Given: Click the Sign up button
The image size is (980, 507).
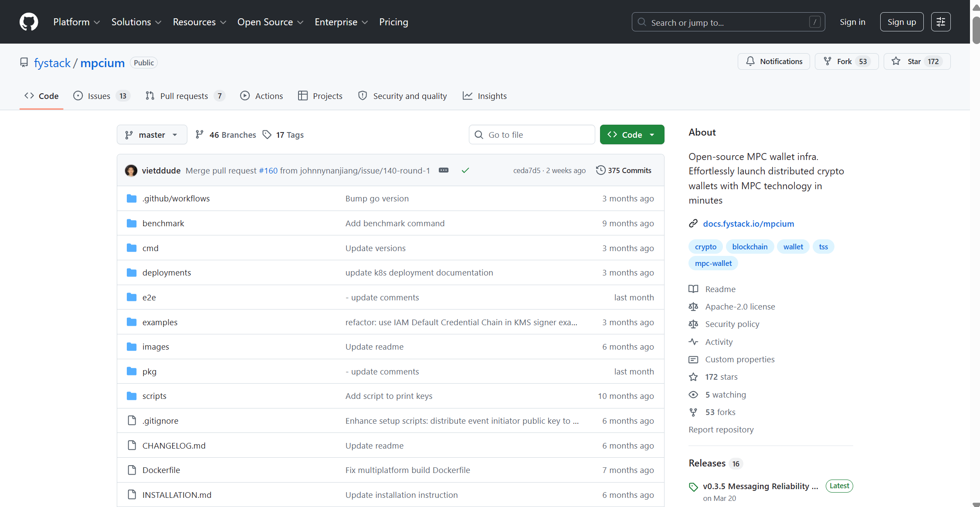Looking at the screenshot, I should [x=902, y=22].
